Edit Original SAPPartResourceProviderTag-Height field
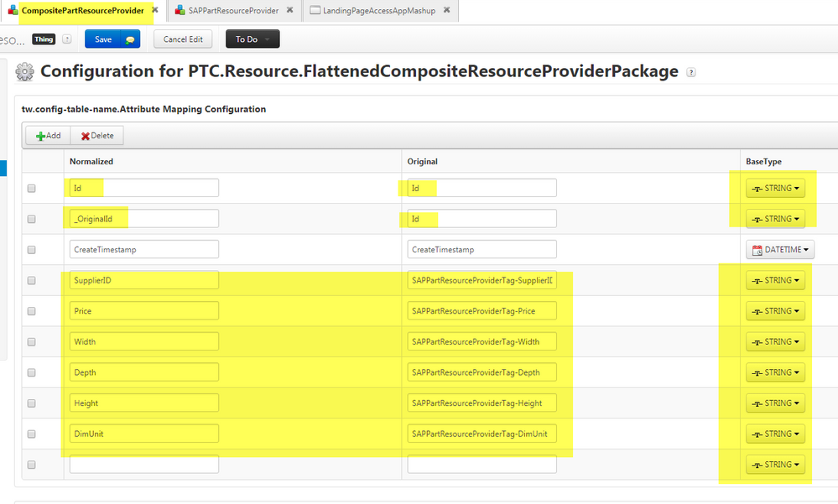 click(x=481, y=403)
